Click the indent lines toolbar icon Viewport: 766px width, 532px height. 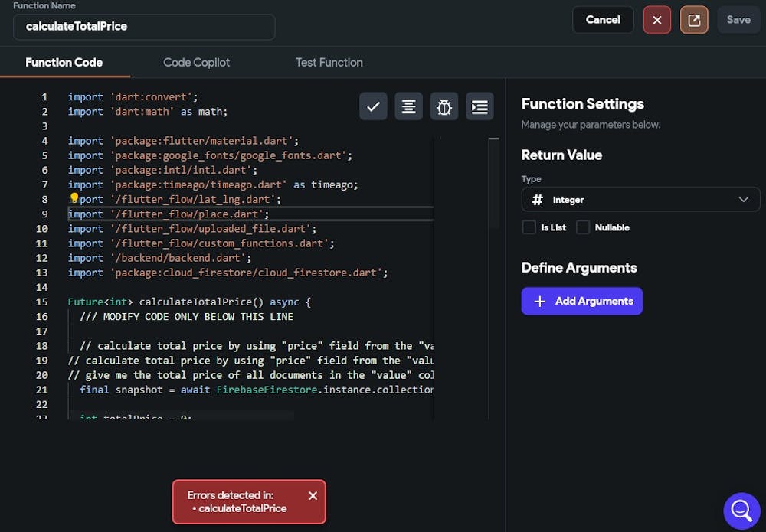point(480,106)
